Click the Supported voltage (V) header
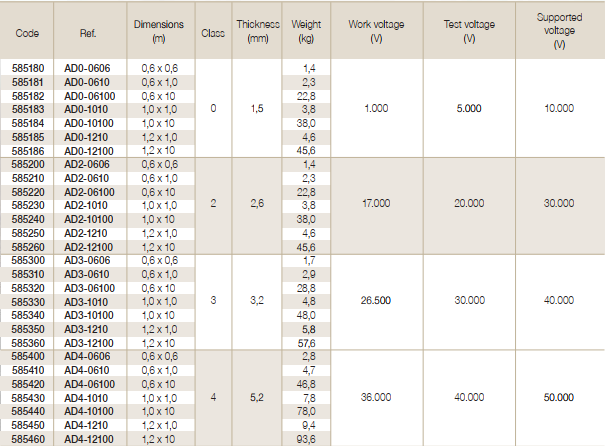 click(558, 33)
